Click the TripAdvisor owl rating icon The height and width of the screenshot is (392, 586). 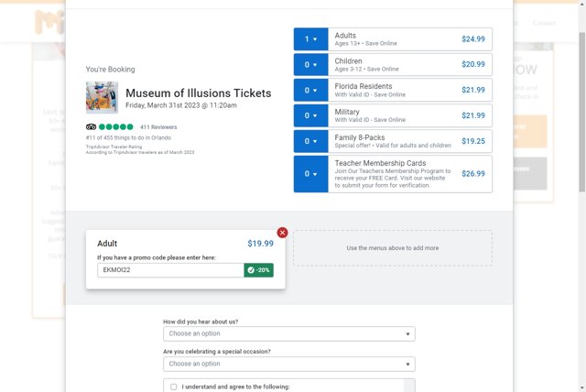[92, 127]
